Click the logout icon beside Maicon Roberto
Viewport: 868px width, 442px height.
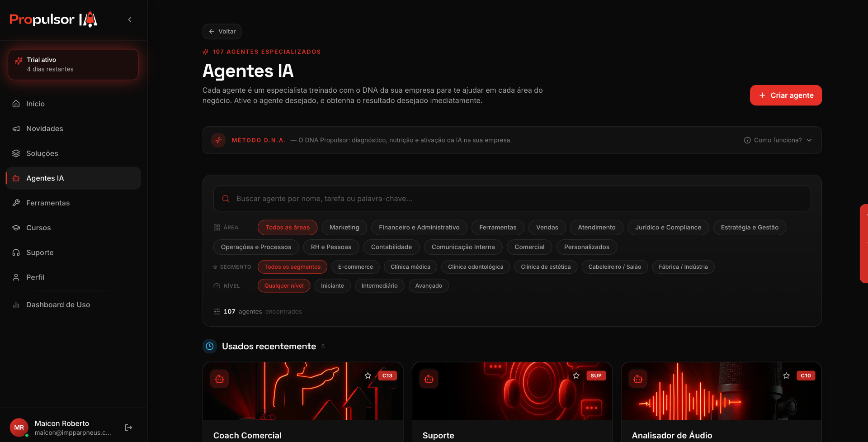[128, 428]
